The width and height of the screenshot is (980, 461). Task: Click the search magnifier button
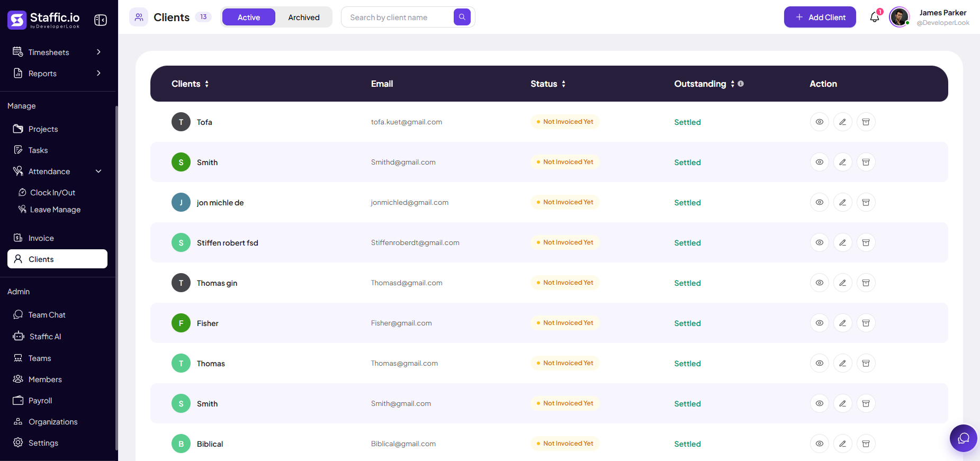(462, 17)
